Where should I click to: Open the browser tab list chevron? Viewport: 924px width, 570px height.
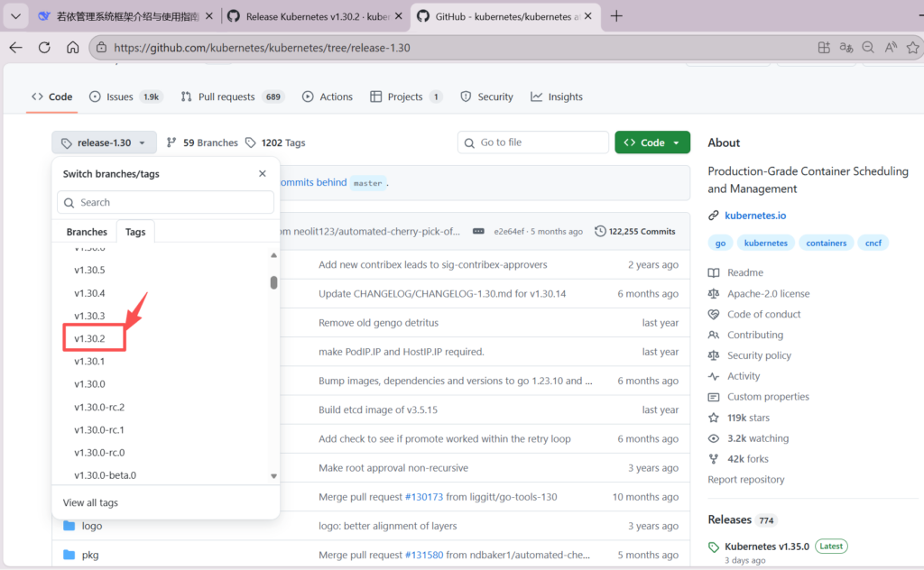tap(15, 16)
